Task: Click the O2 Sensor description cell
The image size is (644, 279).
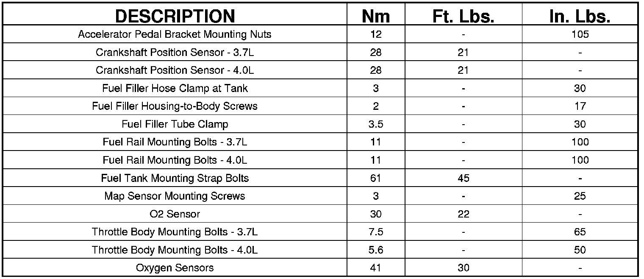Action: pyautogui.click(x=175, y=214)
